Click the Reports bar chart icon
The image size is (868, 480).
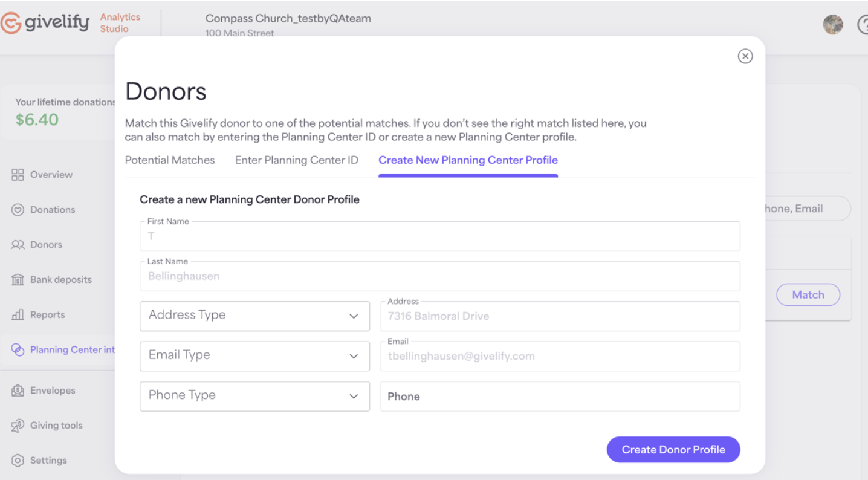point(18,315)
